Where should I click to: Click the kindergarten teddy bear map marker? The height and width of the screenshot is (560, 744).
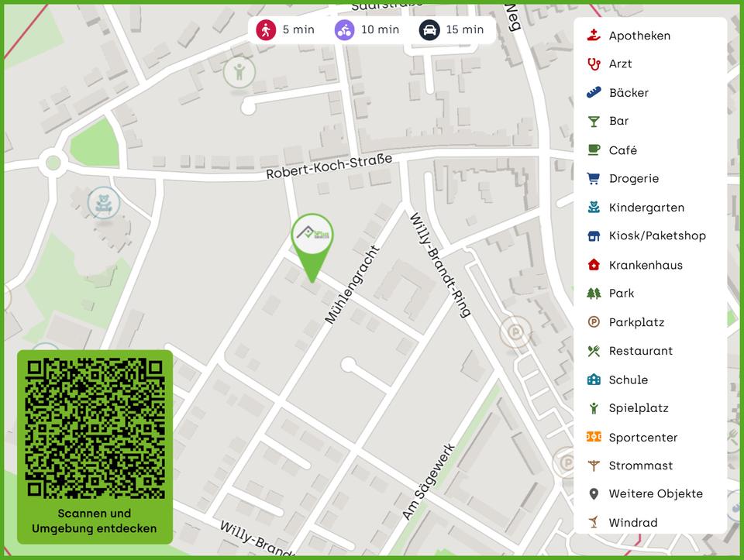(x=103, y=204)
